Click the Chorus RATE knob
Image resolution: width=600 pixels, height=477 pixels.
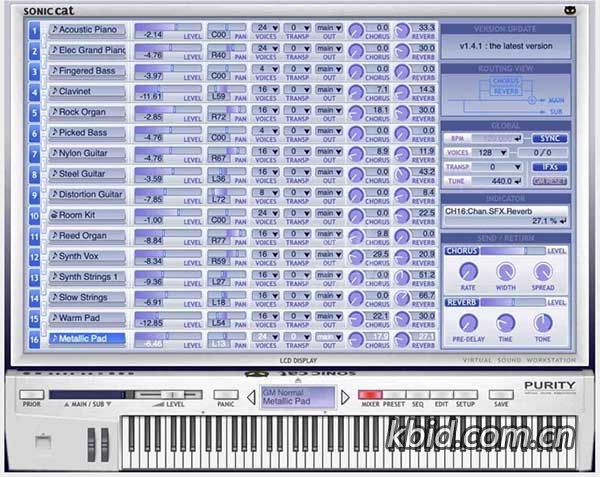(x=468, y=272)
